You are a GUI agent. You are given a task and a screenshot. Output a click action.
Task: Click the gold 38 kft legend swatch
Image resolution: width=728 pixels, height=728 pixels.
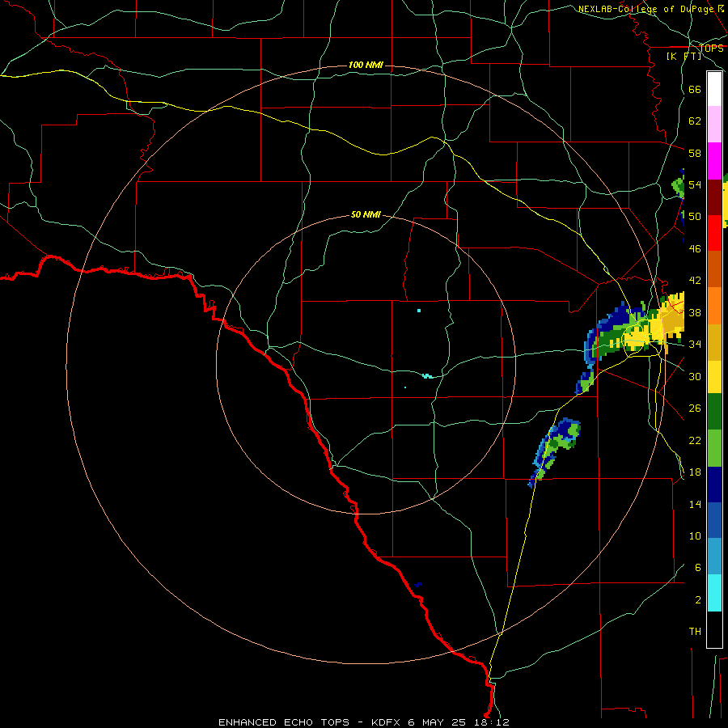pos(714,342)
